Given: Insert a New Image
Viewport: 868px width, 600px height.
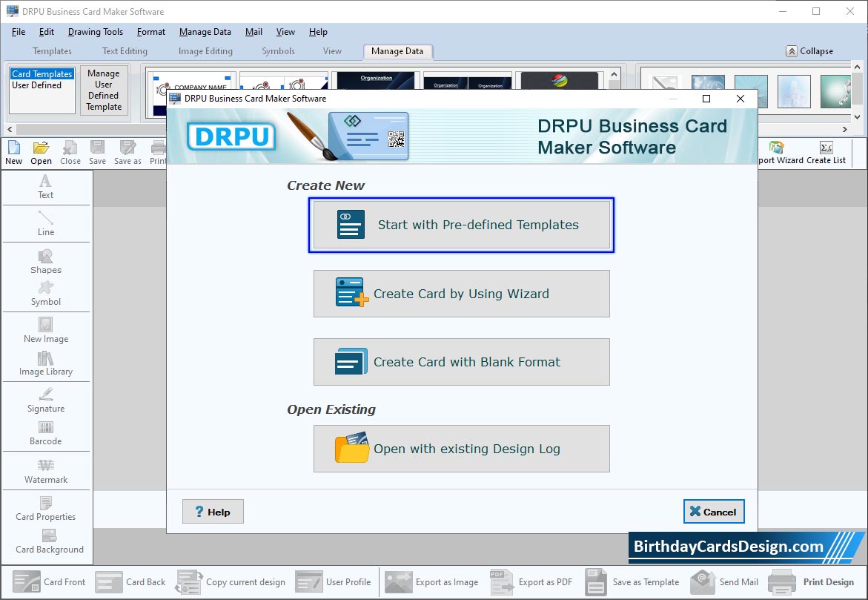Looking at the screenshot, I should [x=45, y=331].
